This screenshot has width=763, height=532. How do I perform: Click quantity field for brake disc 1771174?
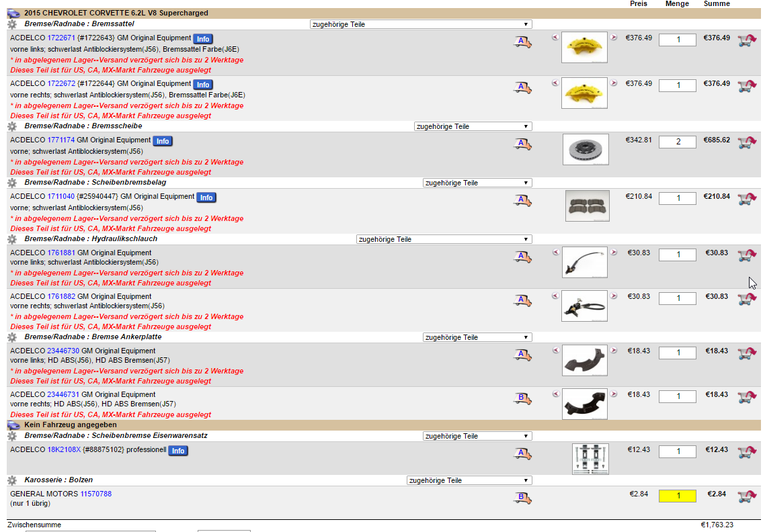[677, 142]
